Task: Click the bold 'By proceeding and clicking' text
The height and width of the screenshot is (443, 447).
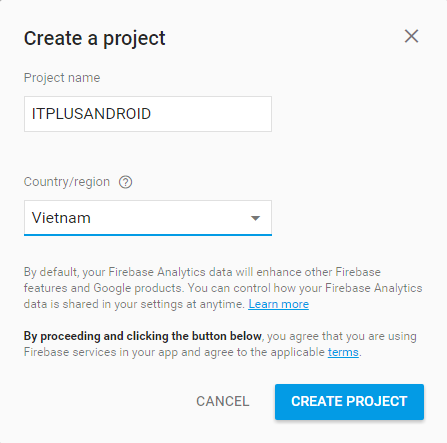Action: tap(142, 336)
